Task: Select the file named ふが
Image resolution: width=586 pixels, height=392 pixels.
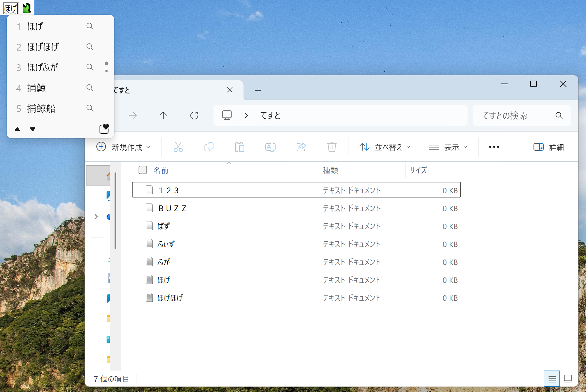Action: point(296,262)
